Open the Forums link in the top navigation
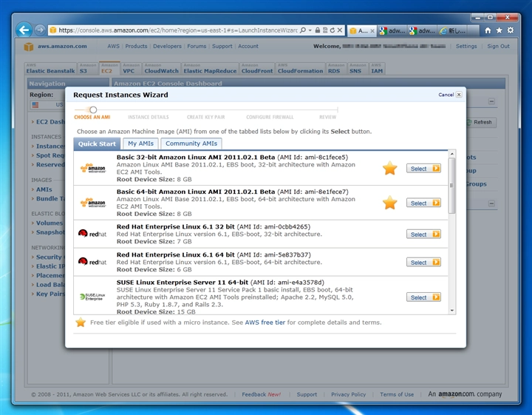This screenshot has height=415, width=532. click(x=197, y=46)
